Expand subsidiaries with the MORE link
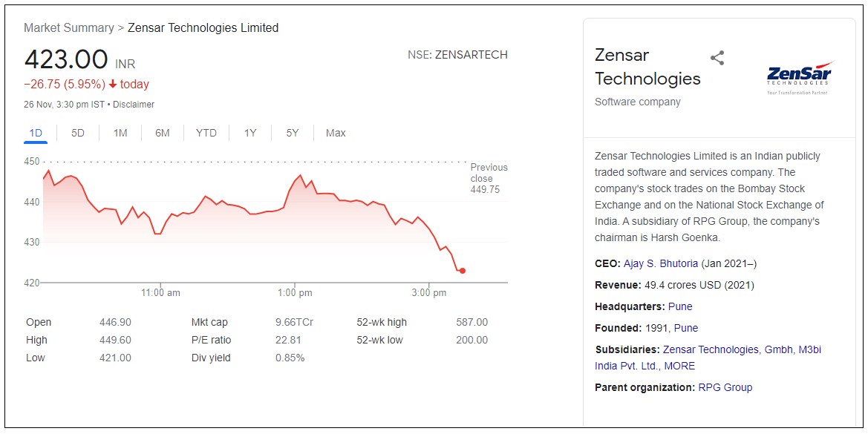This screenshot has width=868, height=434. tap(679, 366)
